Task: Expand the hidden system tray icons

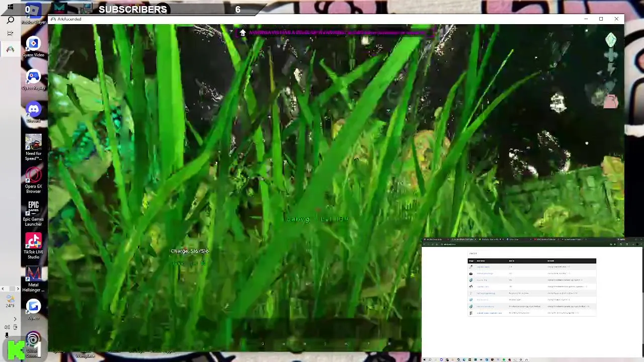Action: (x=15, y=319)
